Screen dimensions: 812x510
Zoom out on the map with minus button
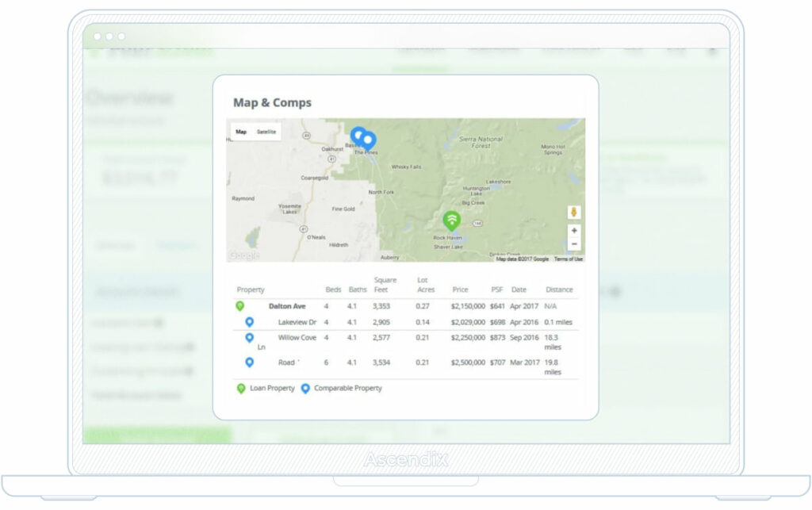pyautogui.click(x=574, y=243)
